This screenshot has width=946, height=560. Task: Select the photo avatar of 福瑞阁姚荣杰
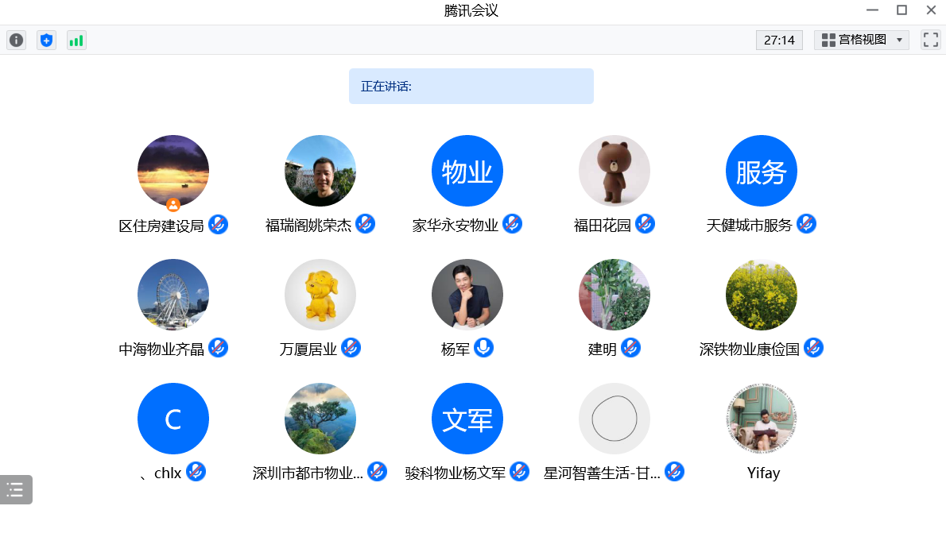(x=320, y=171)
